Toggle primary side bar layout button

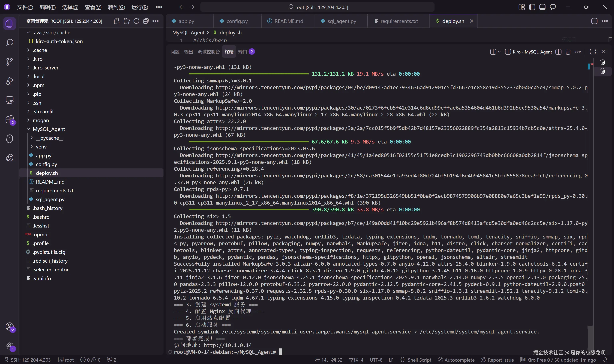click(532, 7)
